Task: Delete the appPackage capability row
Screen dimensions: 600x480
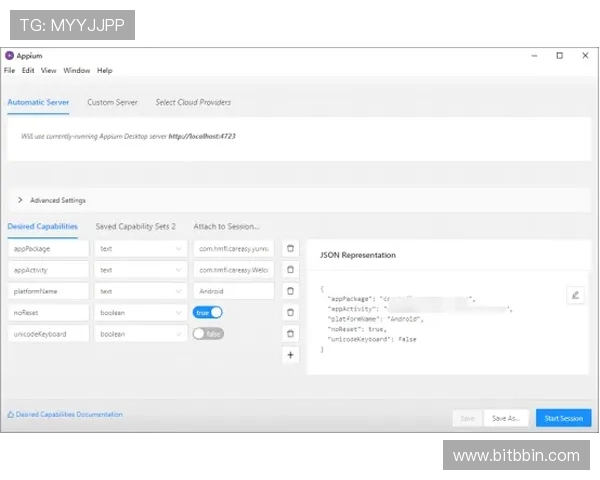Action: 290,248
